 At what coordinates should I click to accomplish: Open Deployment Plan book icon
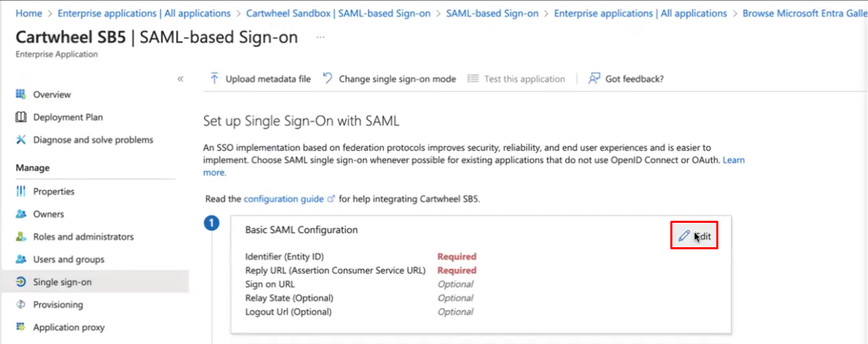tap(21, 117)
